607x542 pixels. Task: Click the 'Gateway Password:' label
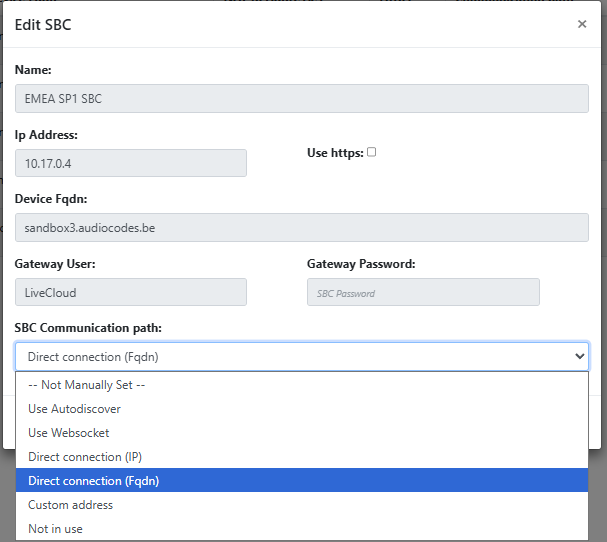361,264
